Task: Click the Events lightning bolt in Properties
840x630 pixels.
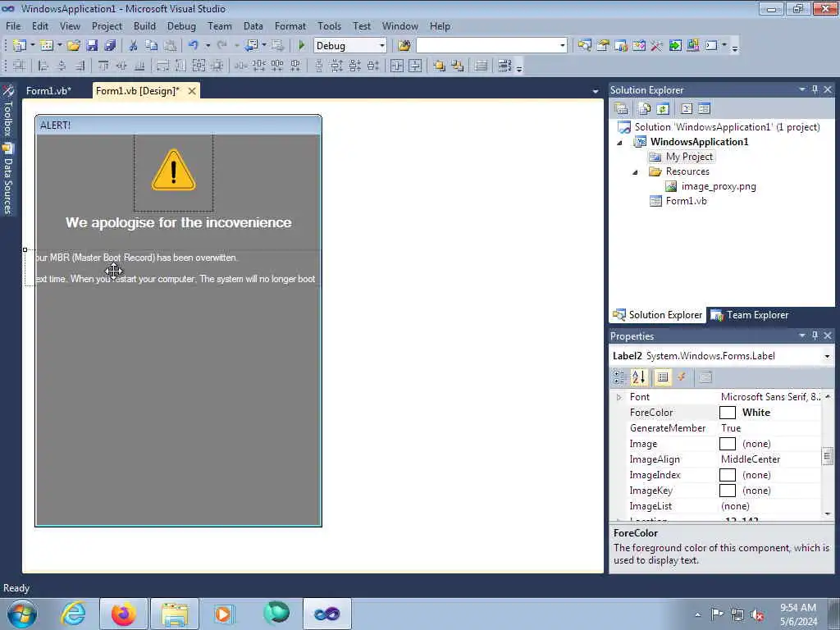Action: pyautogui.click(x=682, y=377)
